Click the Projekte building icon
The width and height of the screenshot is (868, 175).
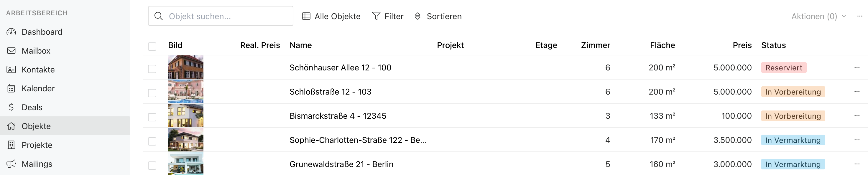click(11, 145)
